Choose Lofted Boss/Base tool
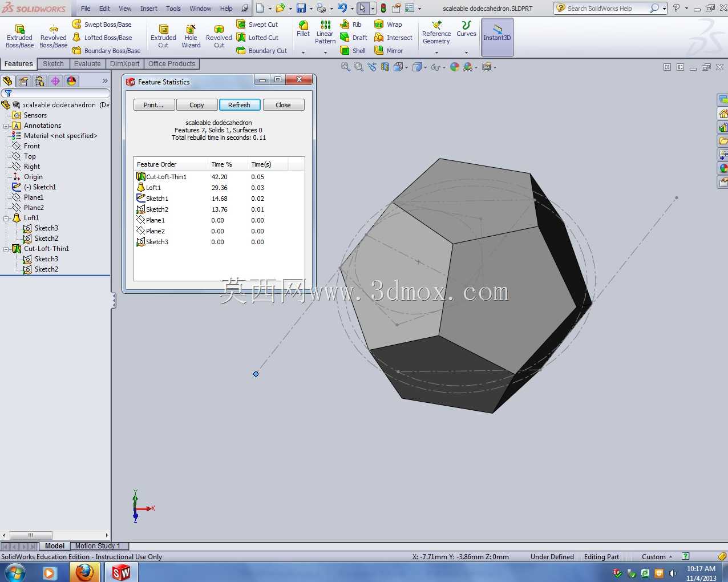This screenshot has height=582, width=728. (102, 38)
